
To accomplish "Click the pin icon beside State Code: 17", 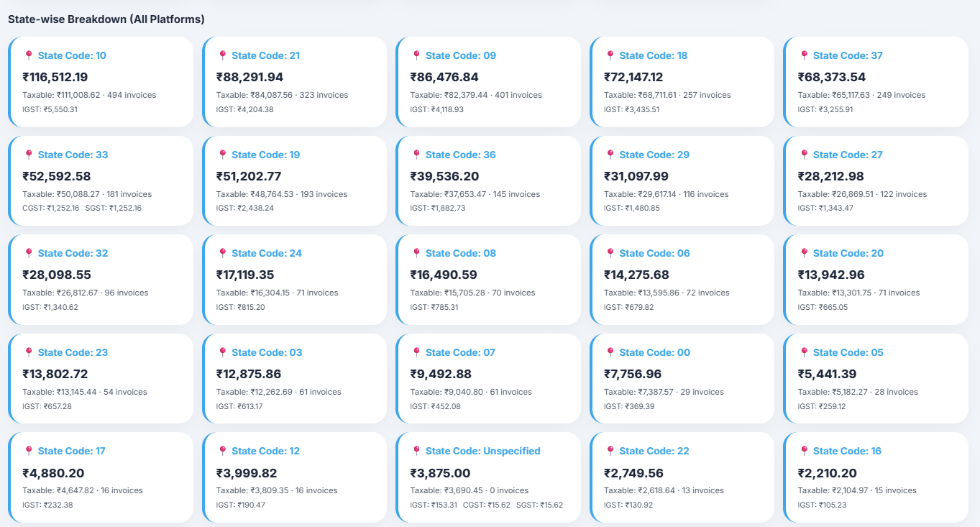I will (29, 451).
